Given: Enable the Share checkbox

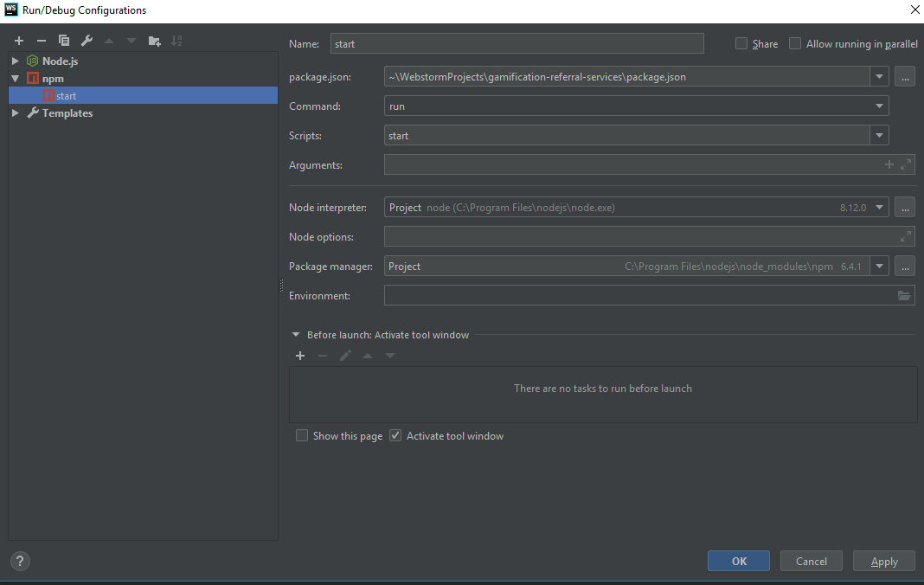Looking at the screenshot, I should [x=741, y=42].
